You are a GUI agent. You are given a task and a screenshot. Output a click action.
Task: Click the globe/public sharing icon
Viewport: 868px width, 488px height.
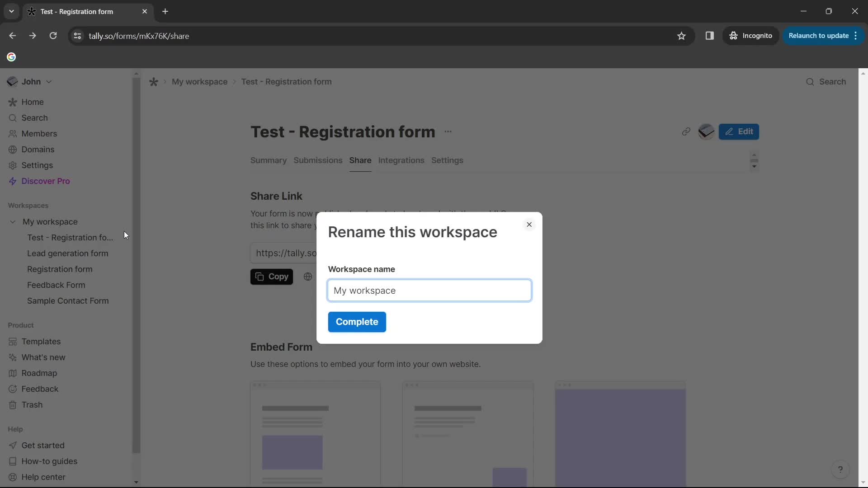307,277
